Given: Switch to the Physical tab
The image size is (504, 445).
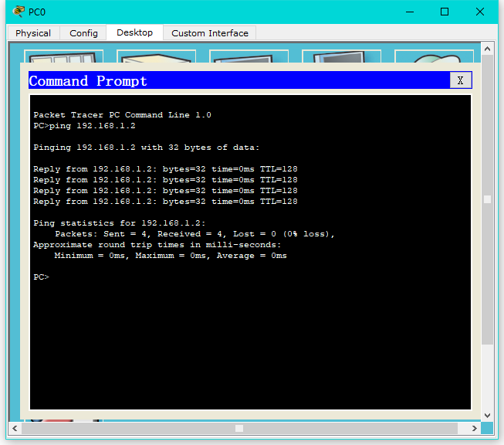Looking at the screenshot, I should tap(33, 33).
